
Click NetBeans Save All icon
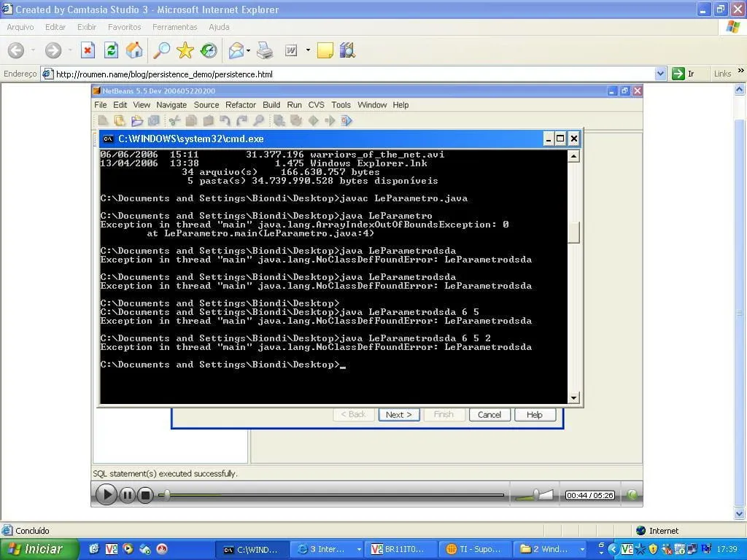[x=154, y=121]
